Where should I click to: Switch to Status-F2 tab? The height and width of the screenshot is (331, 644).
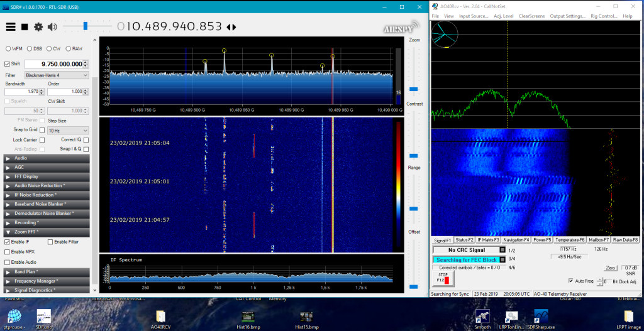(465, 240)
